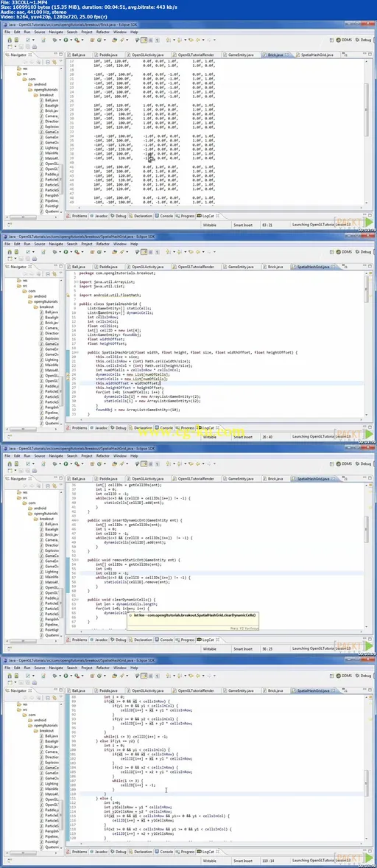Select the GameEntity.java editor tab in the third frame
Screen dimensions: 377x868
[x=241, y=477]
